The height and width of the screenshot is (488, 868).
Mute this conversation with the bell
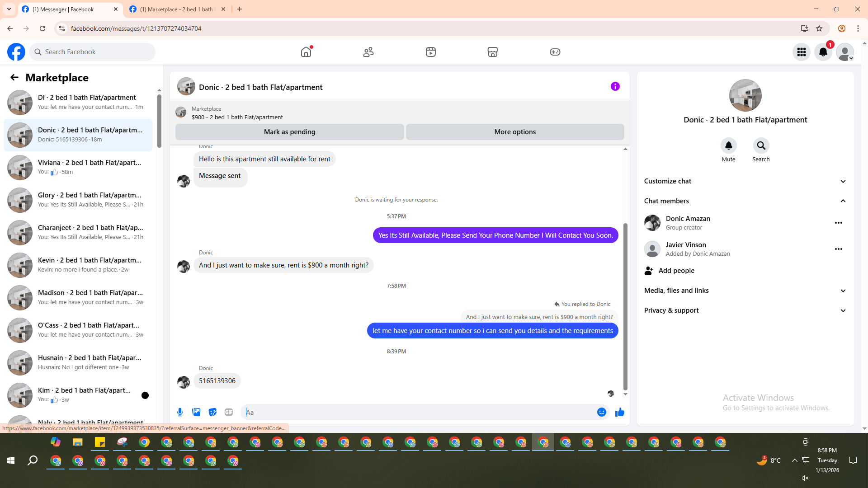click(x=728, y=146)
